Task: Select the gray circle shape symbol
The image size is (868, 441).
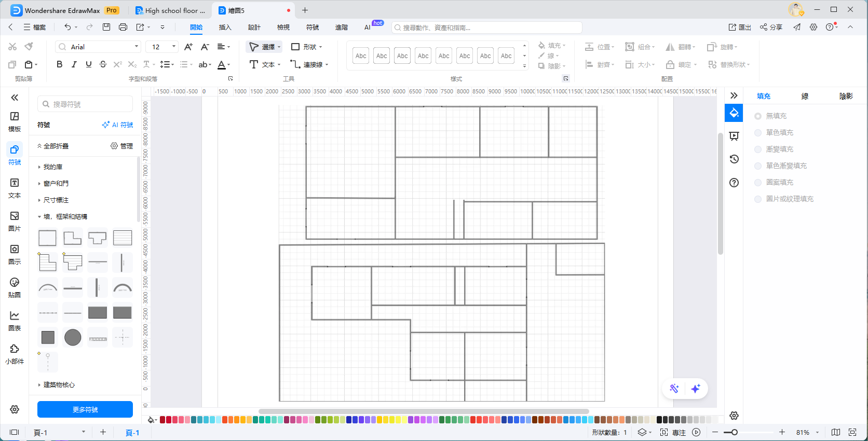Action: pos(73,337)
